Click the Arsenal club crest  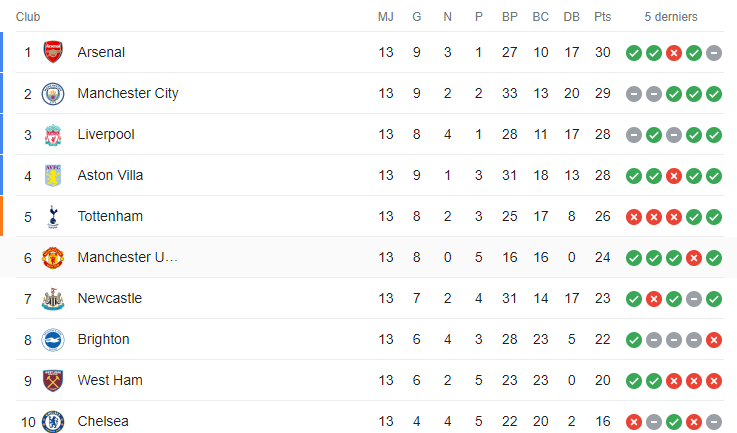[x=53, y=52]
